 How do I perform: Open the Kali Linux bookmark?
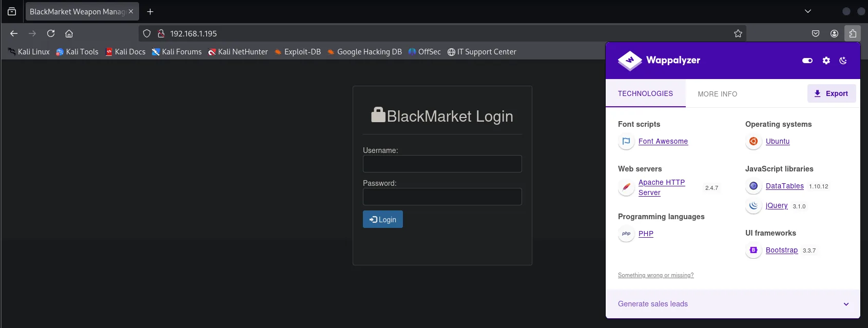click(29, 52)
